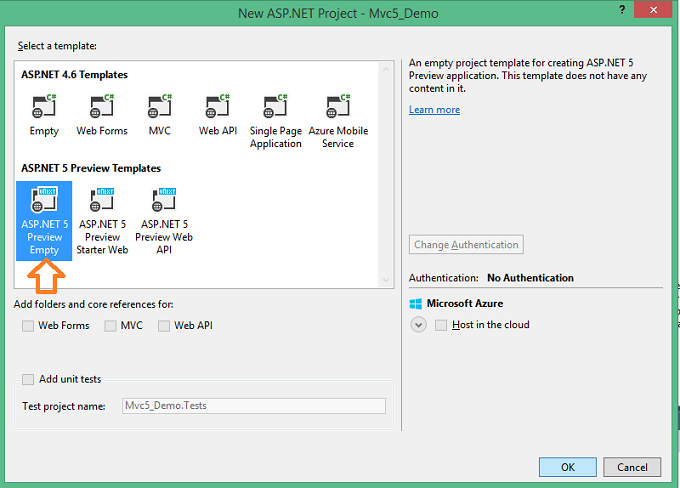Click the No Authentication status text
Viewport: 680px width, 488px height.
point(530,278)
